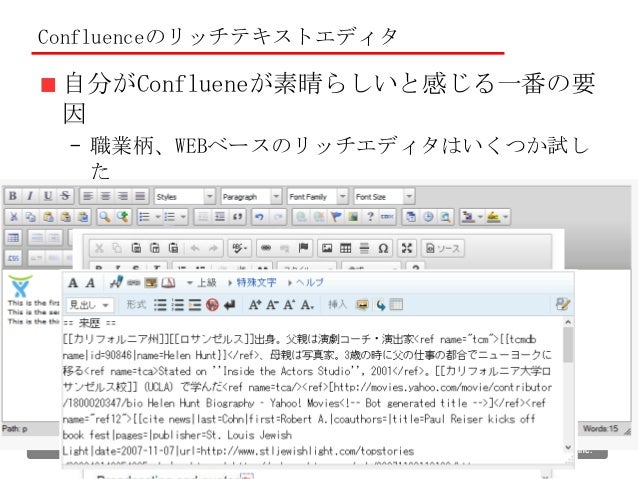Click the Horizontal Line icon in CKEditor
This screenshot has height=479, width=638.
(364, 248)
